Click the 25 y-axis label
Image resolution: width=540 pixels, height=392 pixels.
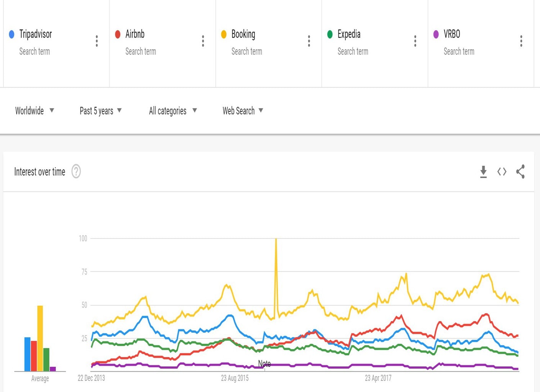coord(84,338)
